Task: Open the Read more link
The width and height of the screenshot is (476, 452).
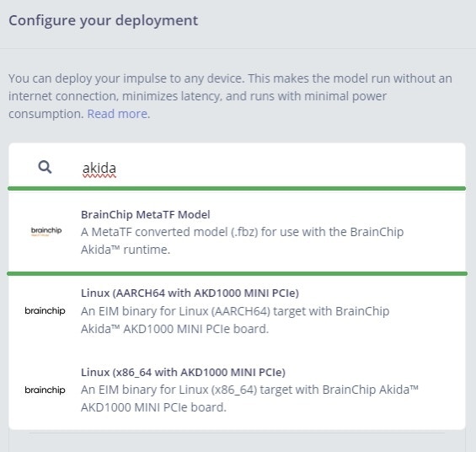Action: (x=117, y=114)
